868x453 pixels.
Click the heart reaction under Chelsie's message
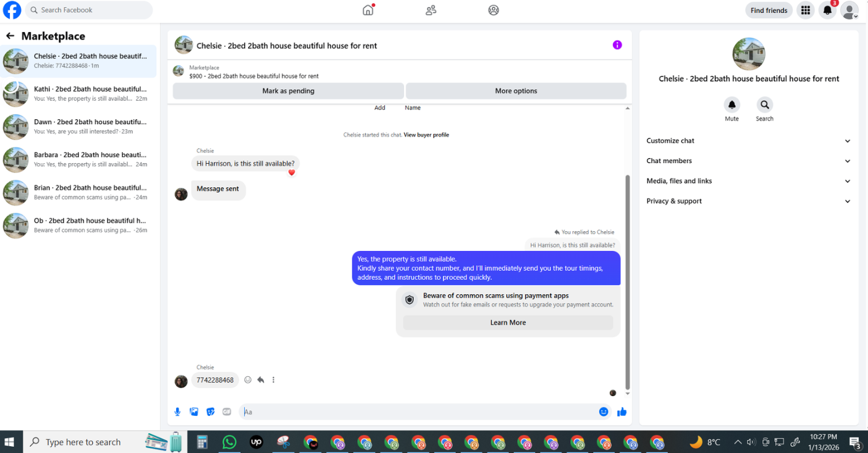coord(292,172)
